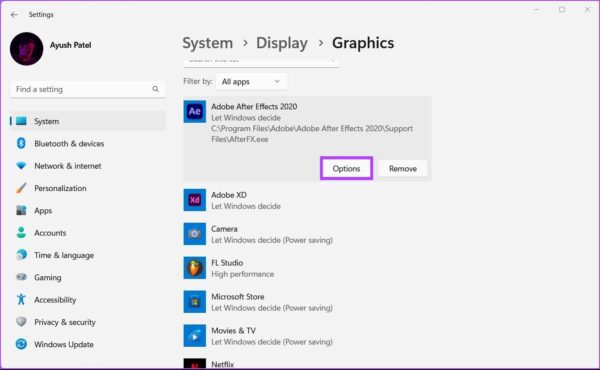Click the Time & language globe icon
Image resolution: width=600 pixels, height=370 pixels.
tap(21, 254)
